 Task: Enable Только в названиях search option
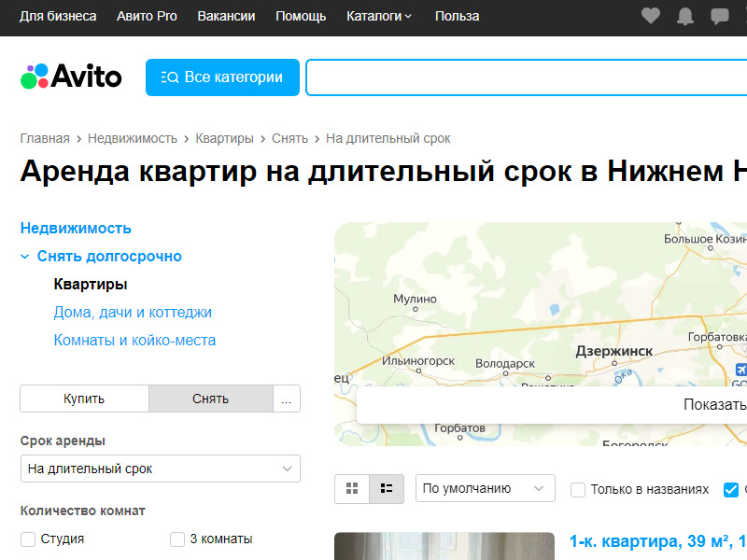(x=576, y=488)
